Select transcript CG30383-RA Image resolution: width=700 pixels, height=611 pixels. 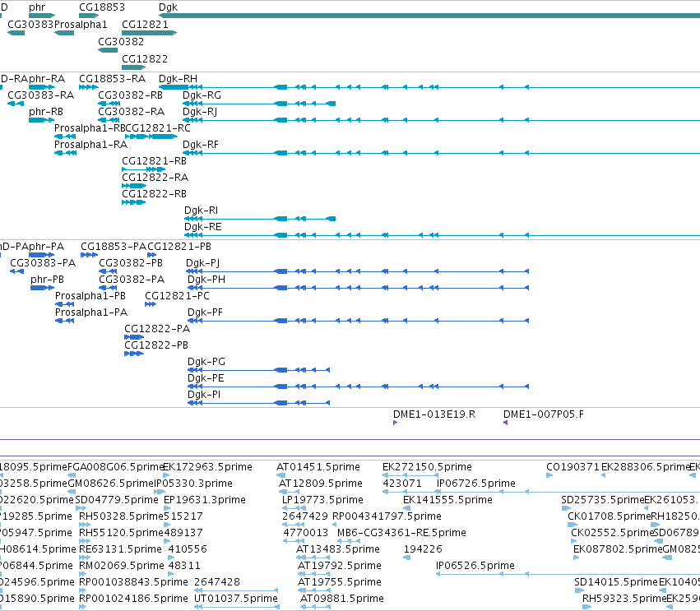16,104
